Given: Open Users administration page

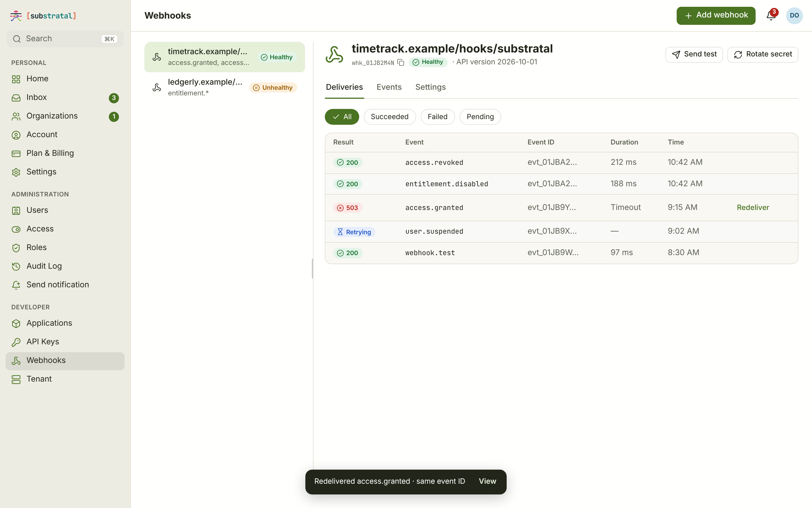Looking at the screenshot, I should click(x=65, y=210).
